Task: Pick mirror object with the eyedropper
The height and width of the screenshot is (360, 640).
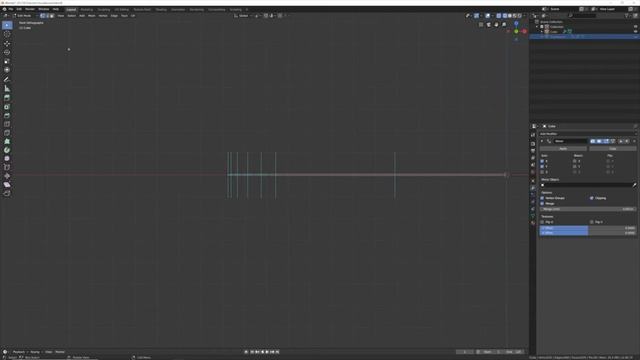Action: pos(634,185)
